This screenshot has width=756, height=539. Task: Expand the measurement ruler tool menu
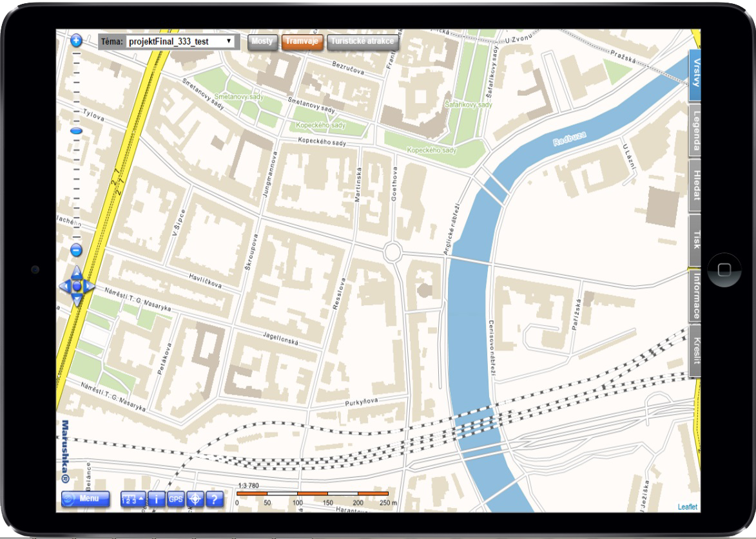133,499
